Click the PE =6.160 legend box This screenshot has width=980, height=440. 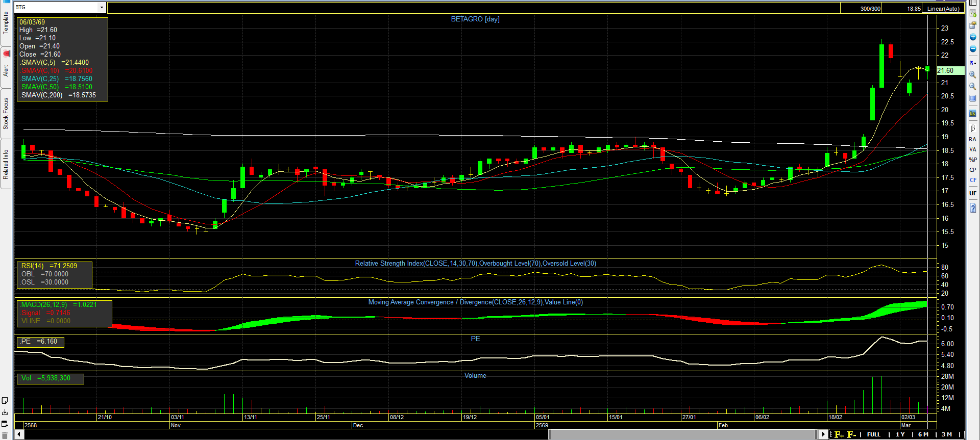(39, 342)
